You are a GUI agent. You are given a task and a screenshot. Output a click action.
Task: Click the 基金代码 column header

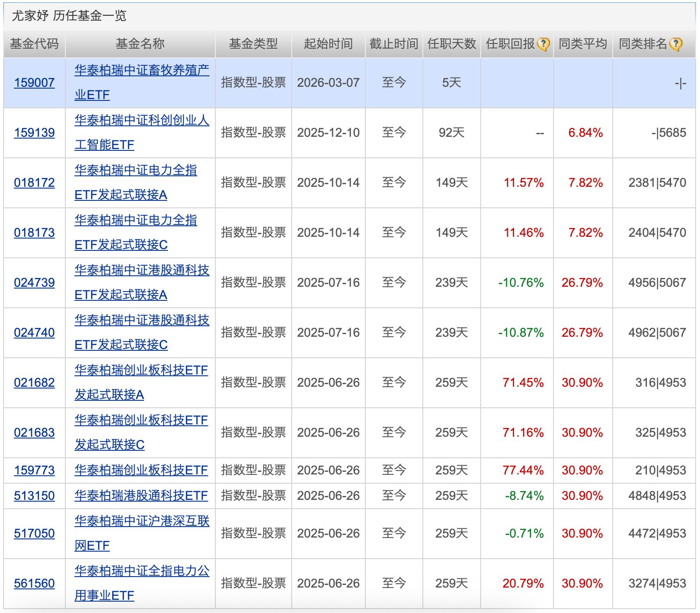coord(34,44)
